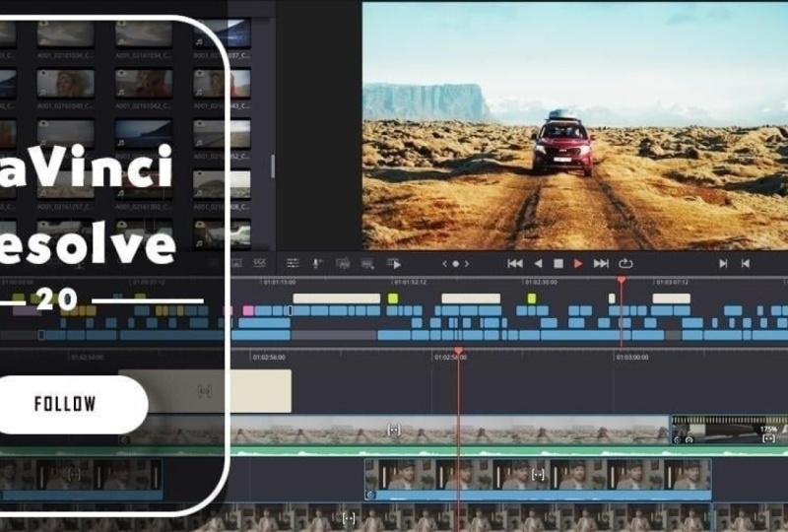Jump to the previous edit point

coord(746,263)
